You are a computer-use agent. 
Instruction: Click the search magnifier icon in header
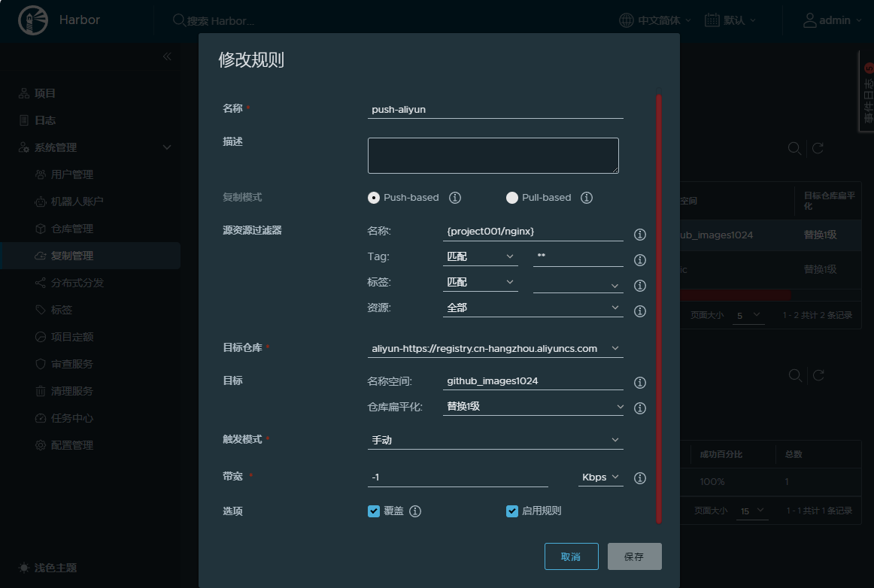pyautogui.click(x=179, y=20)
